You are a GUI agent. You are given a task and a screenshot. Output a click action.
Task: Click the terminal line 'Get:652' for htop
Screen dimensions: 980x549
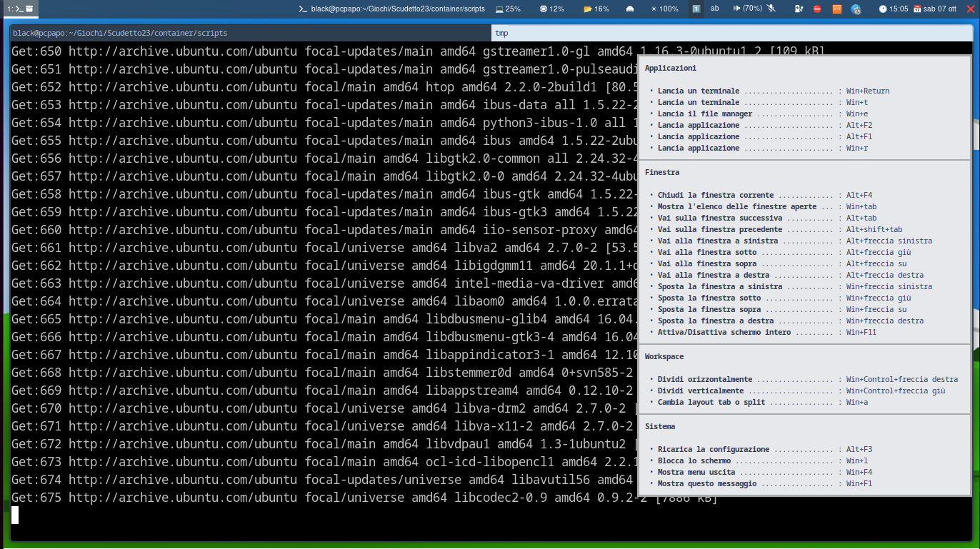[324, 87]
